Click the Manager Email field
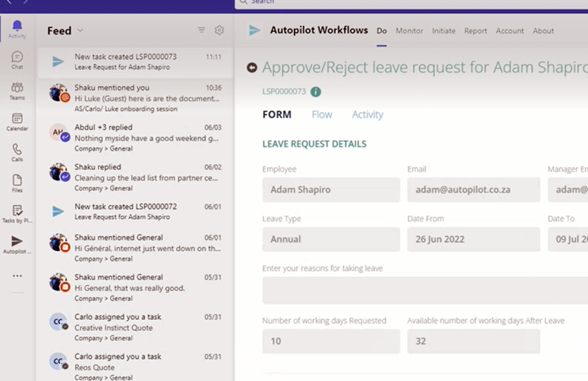 (x=568, y=190)
